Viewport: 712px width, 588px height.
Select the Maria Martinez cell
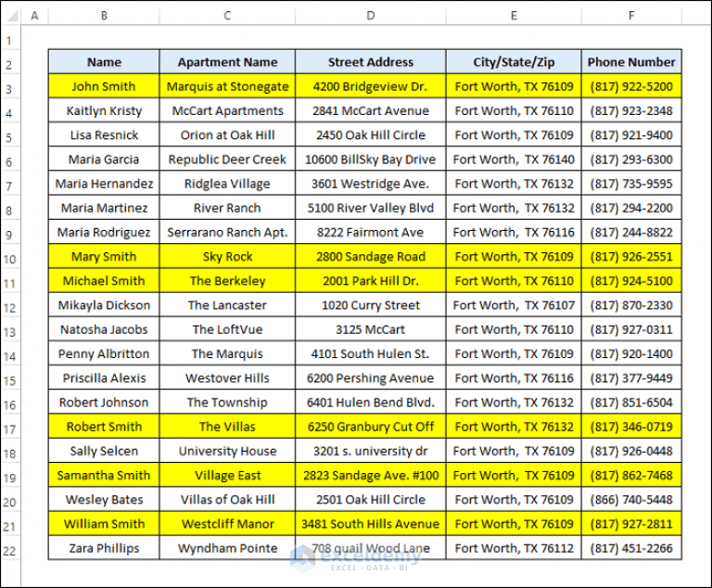(104, 208)
